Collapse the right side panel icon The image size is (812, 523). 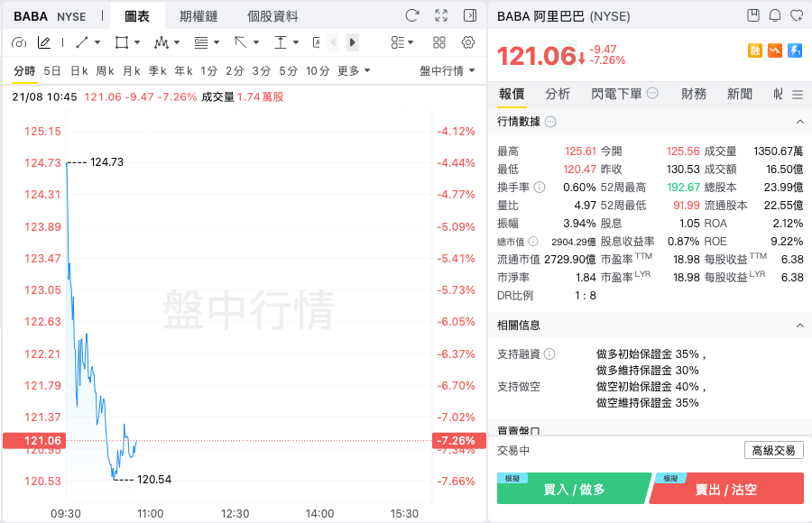click(470, 15)
